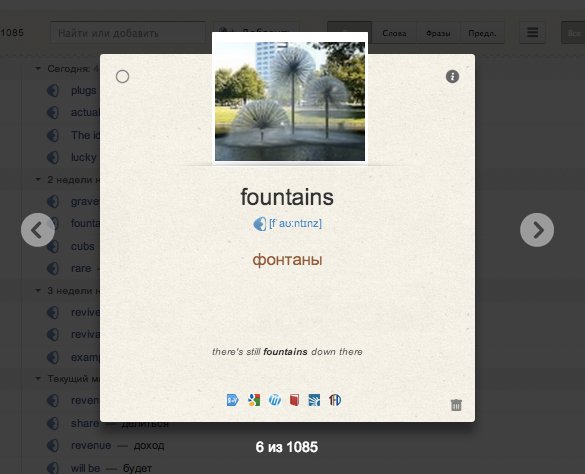Open the fountains picture thumbnail
The width and height of the screenshot is (585, 474).
tap(290, 101)
